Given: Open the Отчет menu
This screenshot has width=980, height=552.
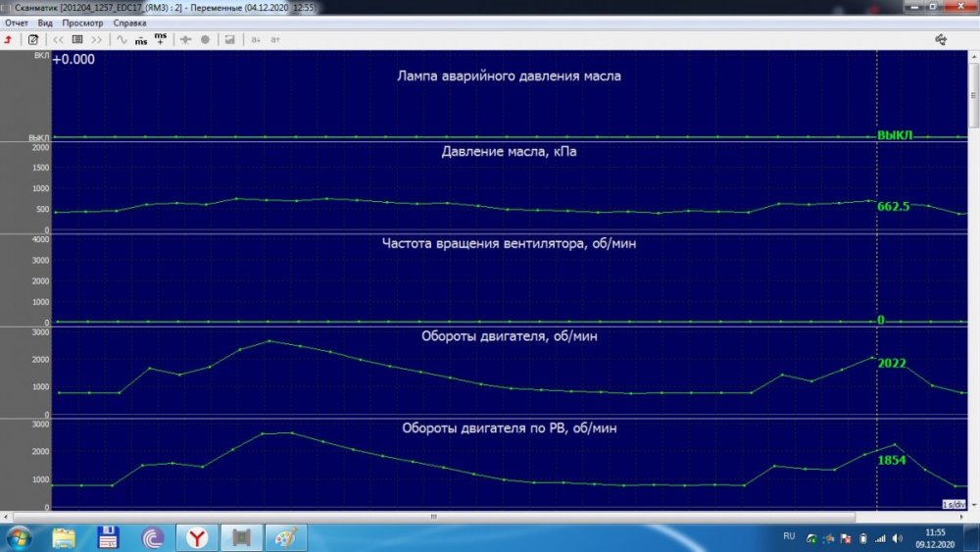Looking at the screenshot, I should click(17, 23).
